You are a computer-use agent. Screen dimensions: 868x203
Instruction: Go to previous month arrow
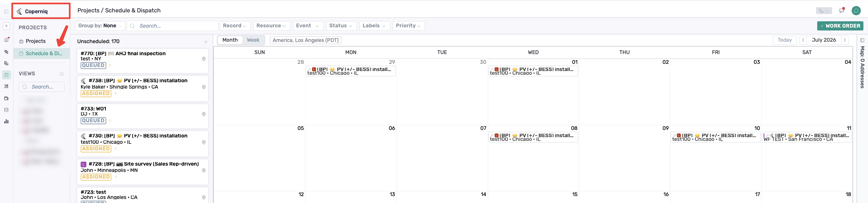pos(803,40)
